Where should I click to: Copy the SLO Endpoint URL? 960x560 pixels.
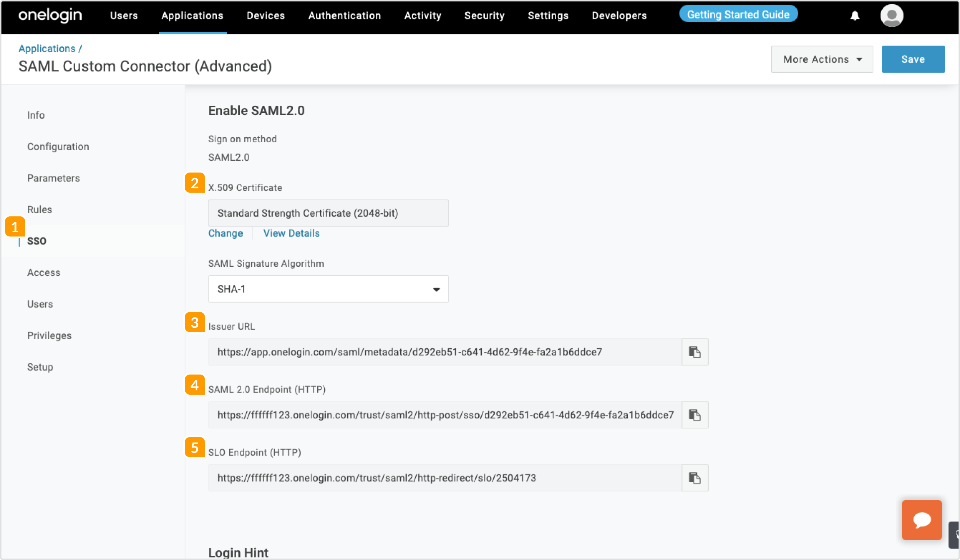(695, 478)
